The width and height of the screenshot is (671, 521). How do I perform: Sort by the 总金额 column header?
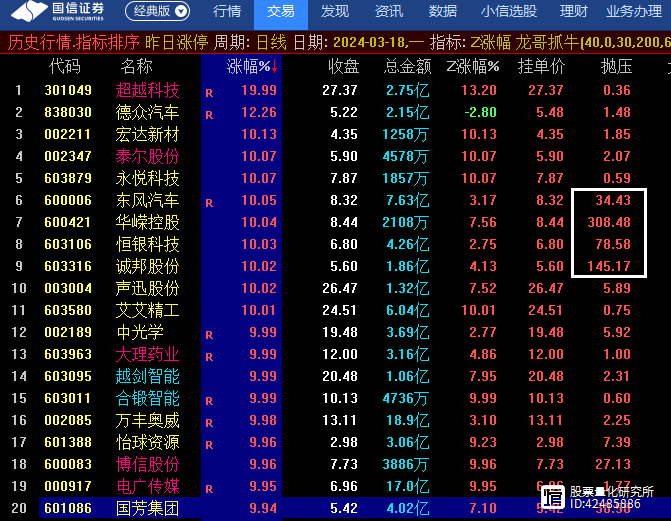(407, 66)
